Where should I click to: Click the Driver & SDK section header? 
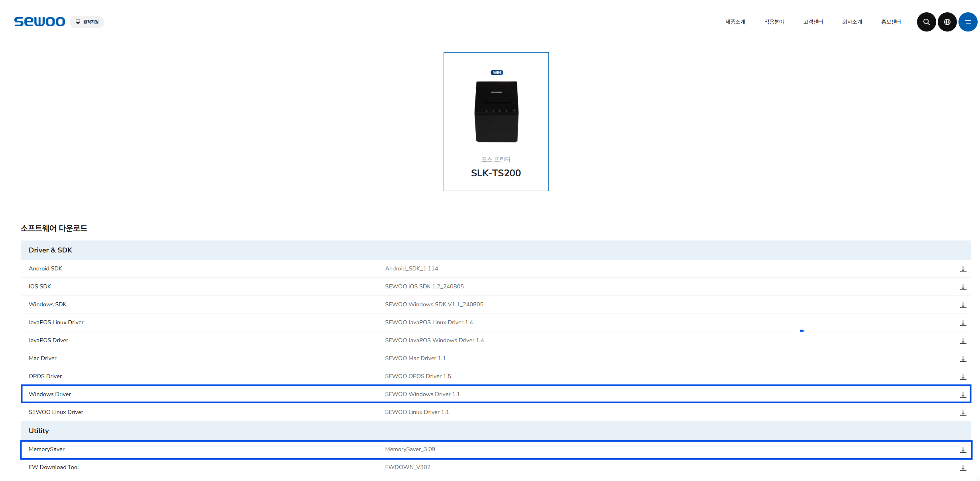[x=496, y=250]
